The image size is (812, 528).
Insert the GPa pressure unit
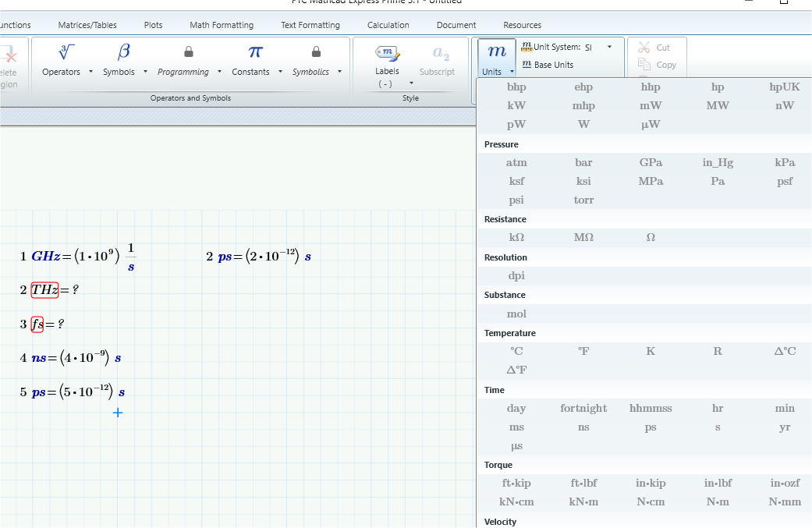point(651,162)
